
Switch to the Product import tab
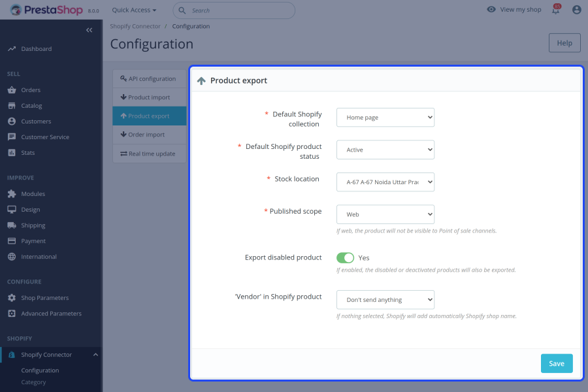tap(149, 97)
